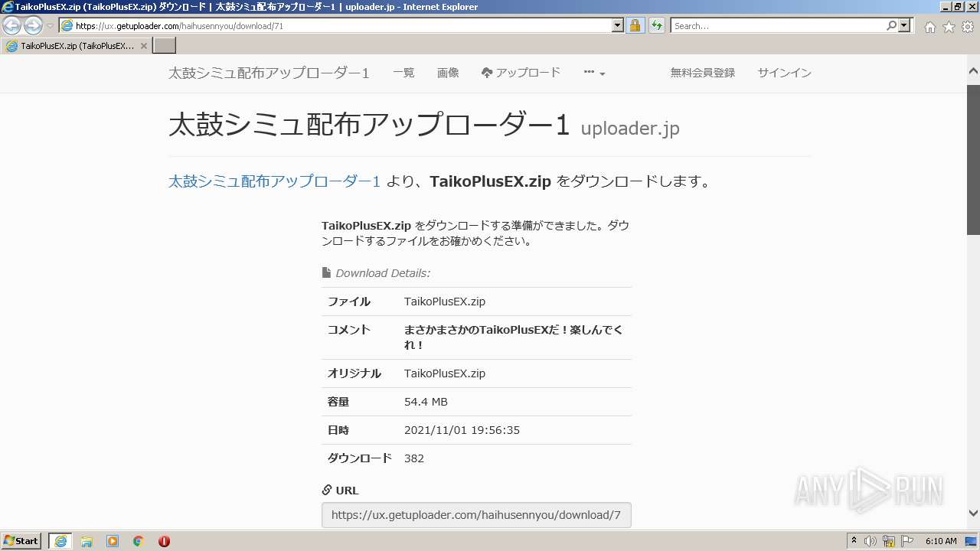Expand the address bar autocomplete dropdown

click(x=618, y=26)
